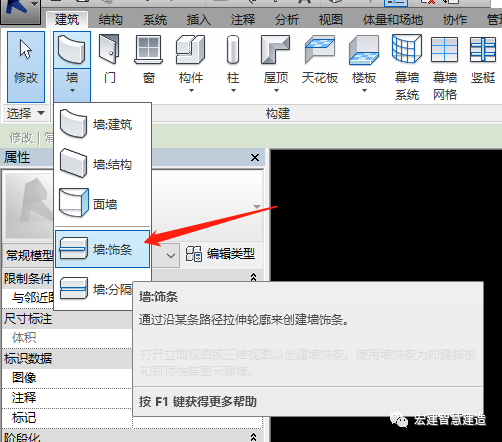Click the 楼板 (Floor) tool icon
This screenshot has height=442, width=502.
pyautogui.click(x=364, y=50)
